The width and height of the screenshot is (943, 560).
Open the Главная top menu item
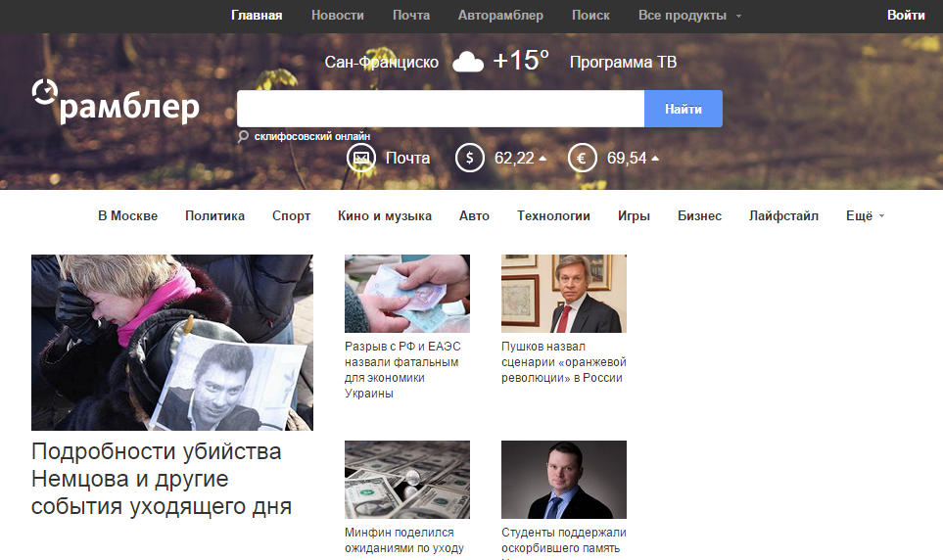[x=257, y=16]
